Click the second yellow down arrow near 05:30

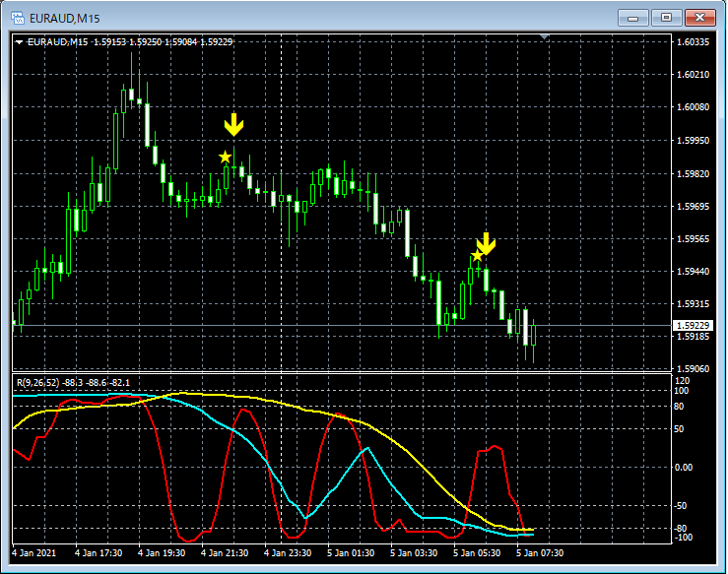[487, 243]
